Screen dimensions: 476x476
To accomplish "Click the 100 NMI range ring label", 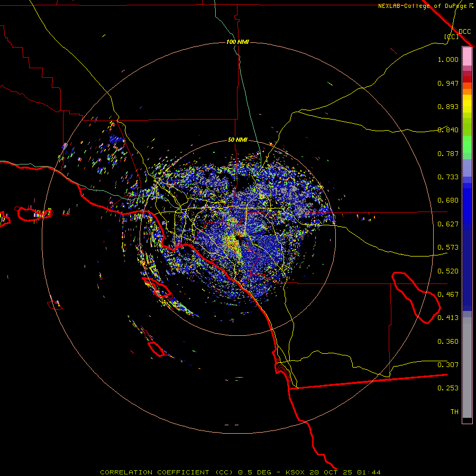I will 237,42.
